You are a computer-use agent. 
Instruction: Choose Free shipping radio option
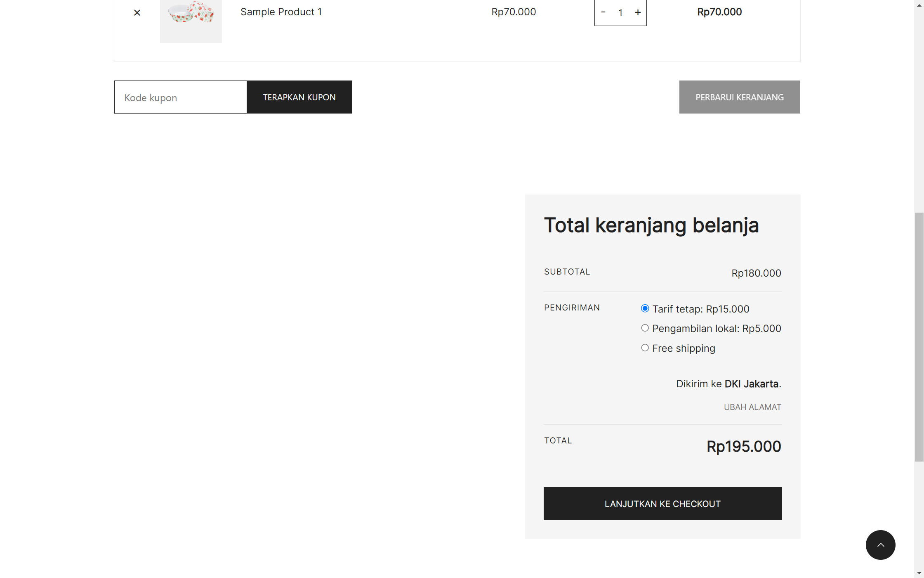point(645,348)
